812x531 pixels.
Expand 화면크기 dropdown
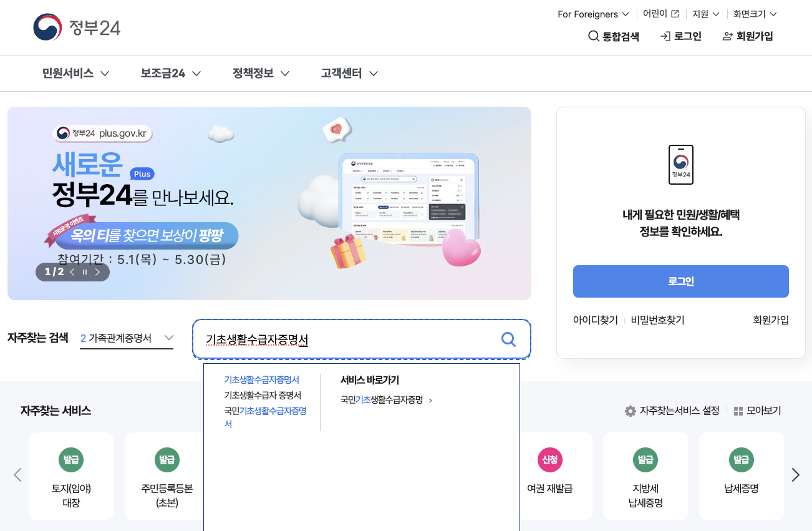[x=755, y=14]
